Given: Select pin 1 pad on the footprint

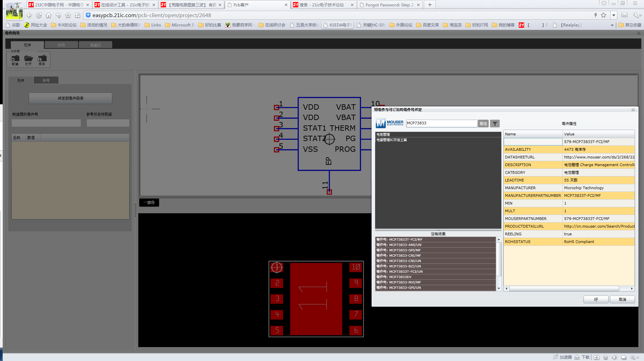Looking at the screenshot, I should click(x=277, y=267).
